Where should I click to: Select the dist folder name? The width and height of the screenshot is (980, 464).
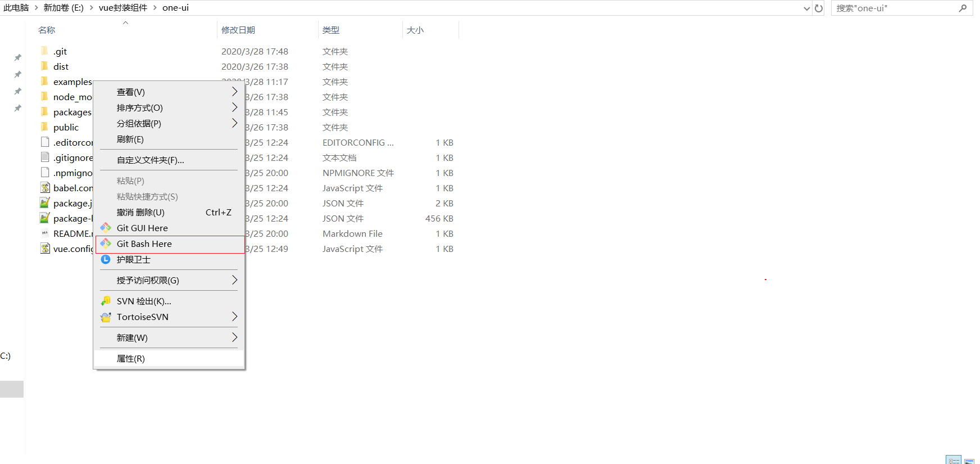click(61, 66)
